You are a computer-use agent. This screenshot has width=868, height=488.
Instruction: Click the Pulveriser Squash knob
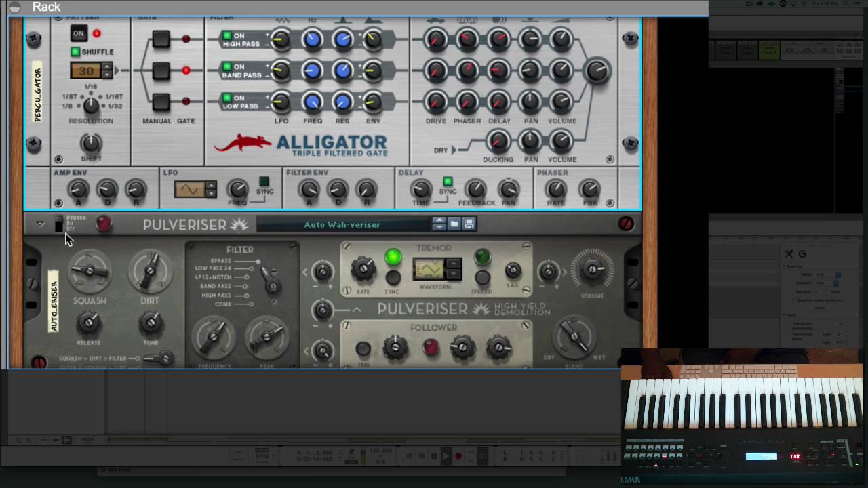point(90,271)
